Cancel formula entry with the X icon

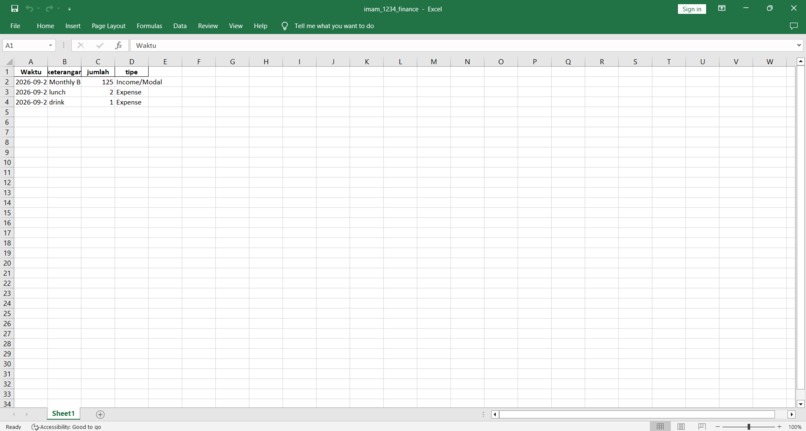pyautogui.click(x=81, y=45)
